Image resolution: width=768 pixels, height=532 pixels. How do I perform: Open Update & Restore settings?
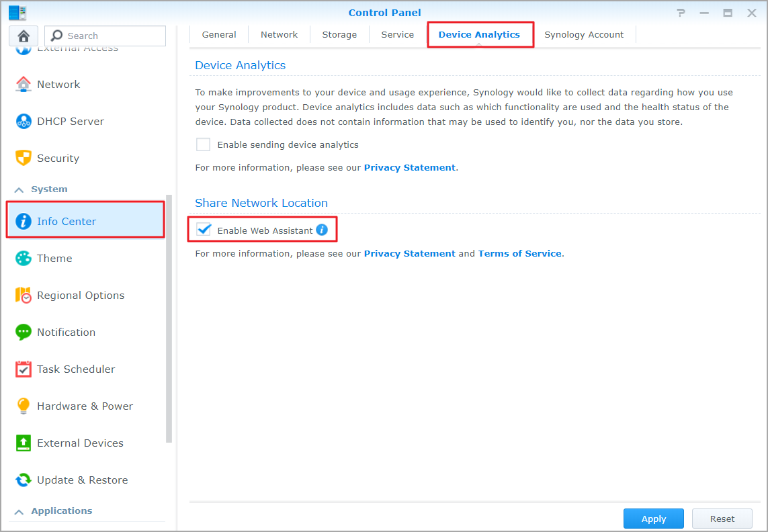(x=86, y=480)
